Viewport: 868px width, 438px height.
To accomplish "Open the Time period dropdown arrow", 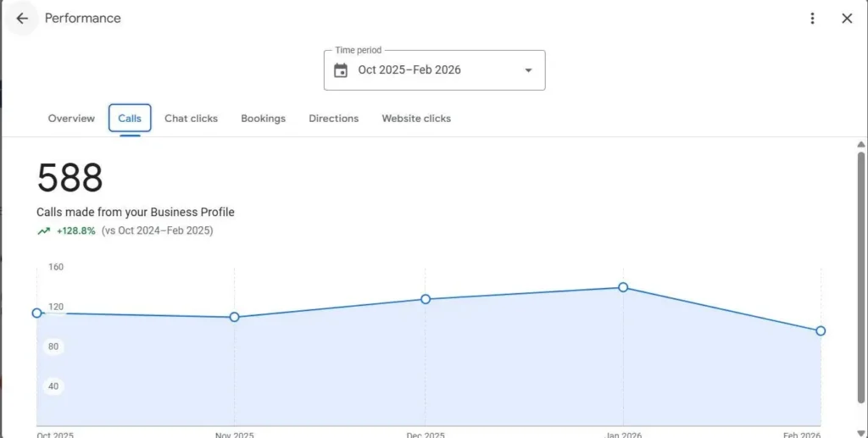I will point(528,70).
